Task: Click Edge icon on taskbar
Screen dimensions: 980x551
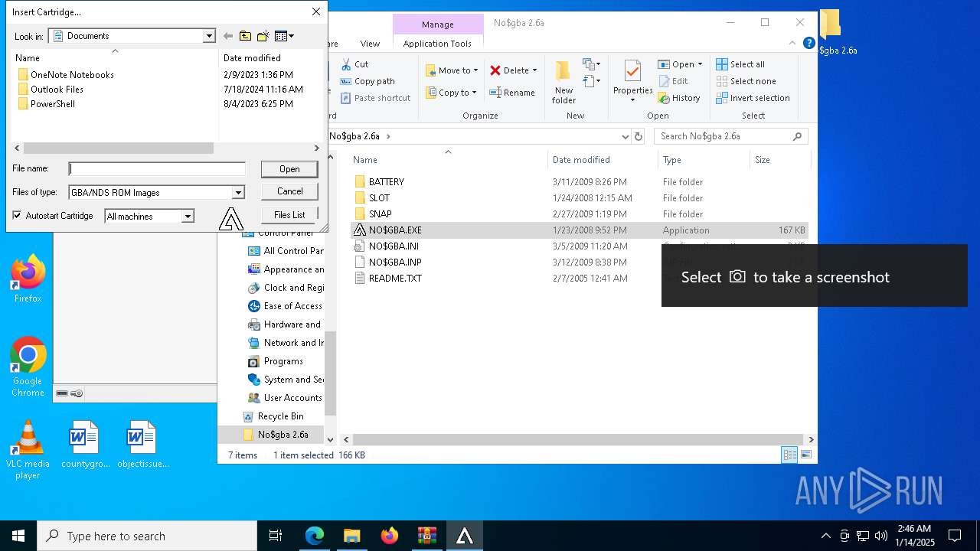Action: point(315,536)
